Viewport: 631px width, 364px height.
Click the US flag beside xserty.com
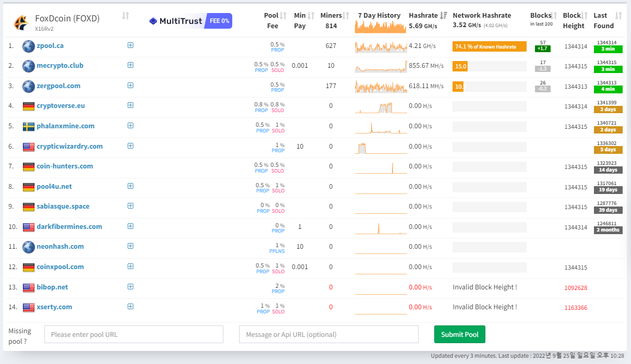pos(29,308)
